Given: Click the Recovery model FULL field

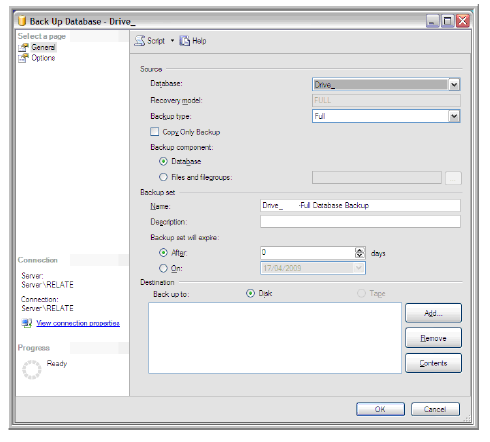Looking at the screenshot, I should 386,100.
